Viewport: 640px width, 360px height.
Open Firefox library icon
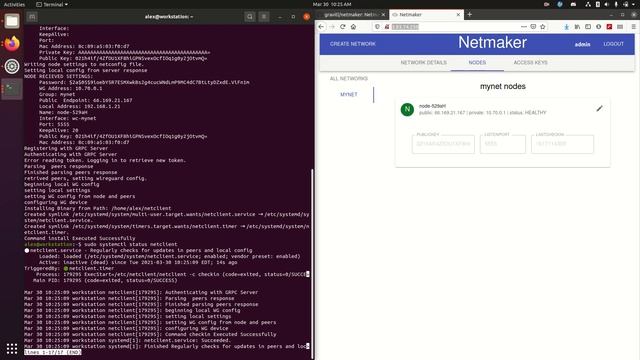(577, 27)
